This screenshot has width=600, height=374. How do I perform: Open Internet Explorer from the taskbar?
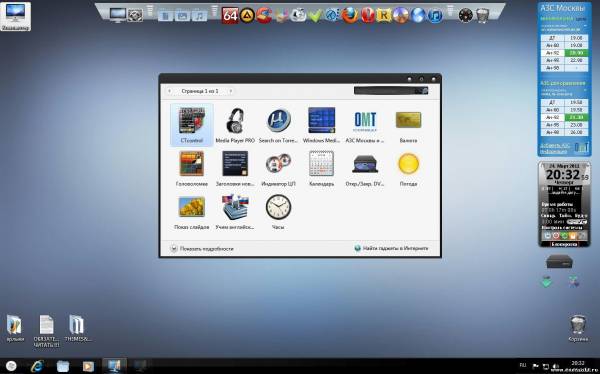pos(37,366)
